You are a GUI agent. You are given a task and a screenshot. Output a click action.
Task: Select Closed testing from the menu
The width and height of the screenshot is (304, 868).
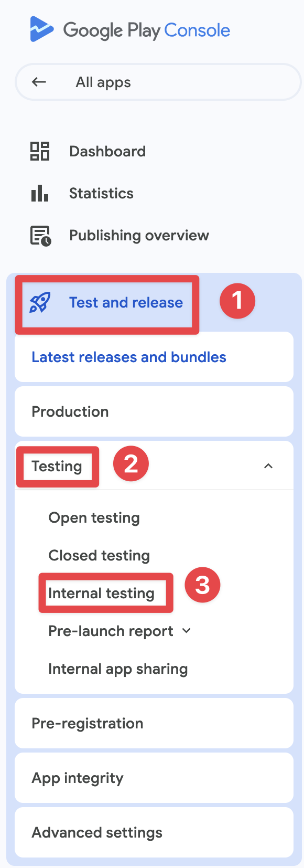coord(99,555)
